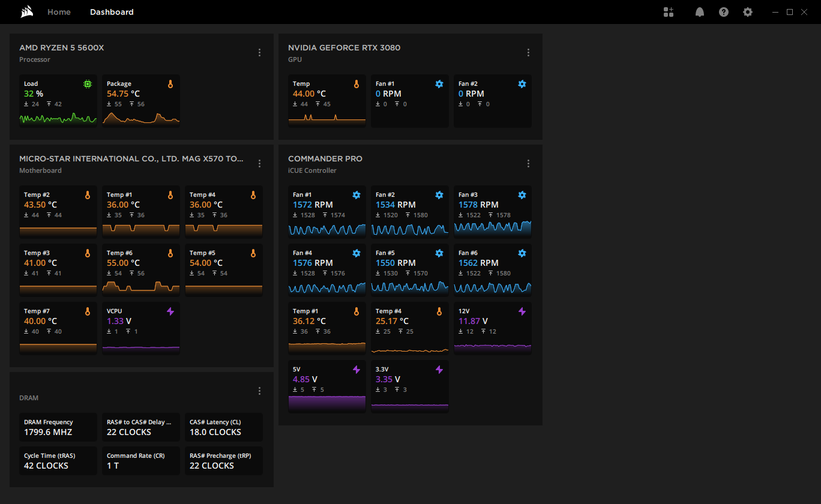Image resolution: width=821 pixels, height=504 pixels.
Task: Click the 5V lightning bolt icon
Action: coord(356,370)
